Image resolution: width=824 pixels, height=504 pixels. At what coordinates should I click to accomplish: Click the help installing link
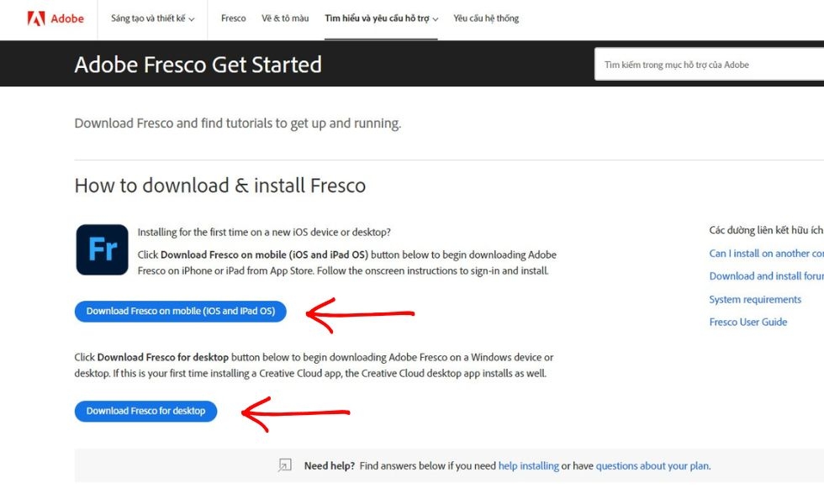pyautogui.click(x=529, y=465)
